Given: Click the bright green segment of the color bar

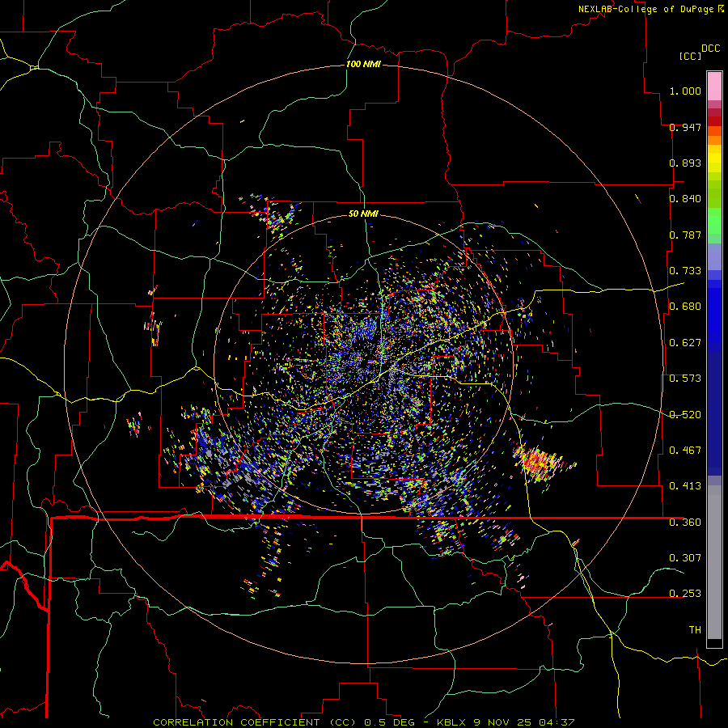Looking at the screenshot, I should (714, 221).
